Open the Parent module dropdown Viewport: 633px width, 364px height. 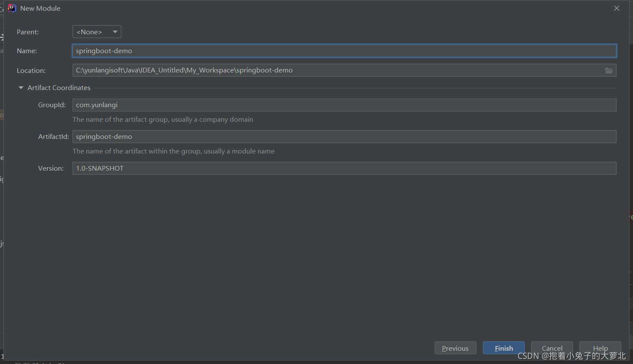click(x=97, y=32)
